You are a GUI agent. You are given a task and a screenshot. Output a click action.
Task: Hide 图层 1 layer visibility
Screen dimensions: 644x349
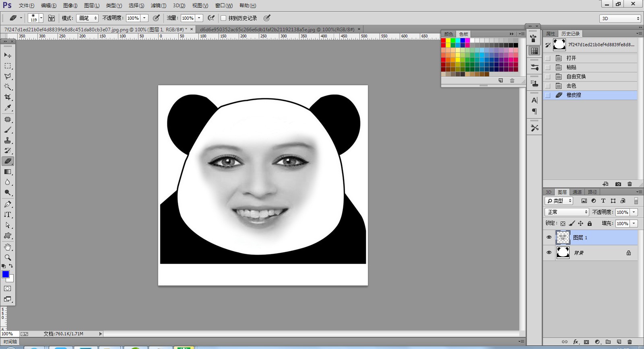tap(549, 237)
